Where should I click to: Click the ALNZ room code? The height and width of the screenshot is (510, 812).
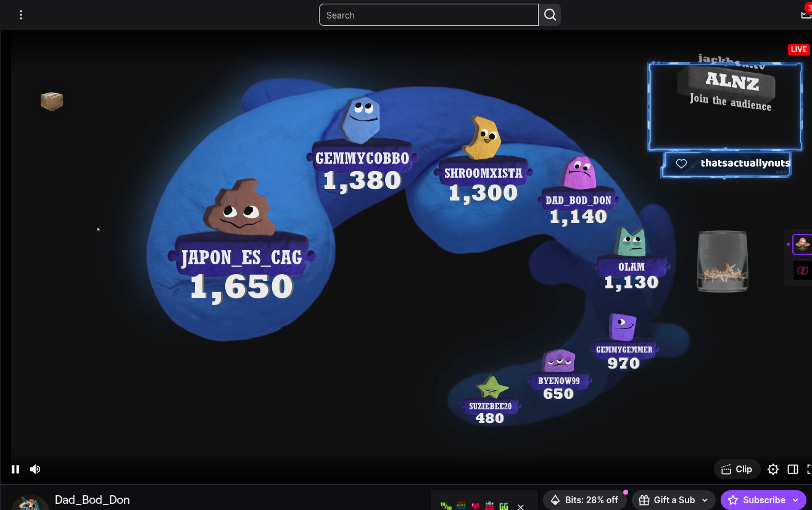pyautogui.click(x=732, y=81)
